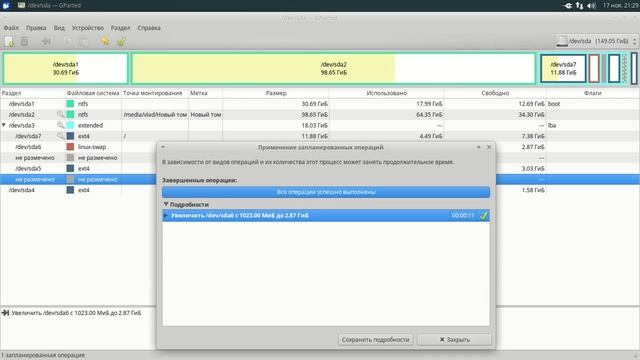Click the Paste partition toolbar icon
The height and width of the screenshot is (360, 640).
pyautogui.click(x=84, y=42)
